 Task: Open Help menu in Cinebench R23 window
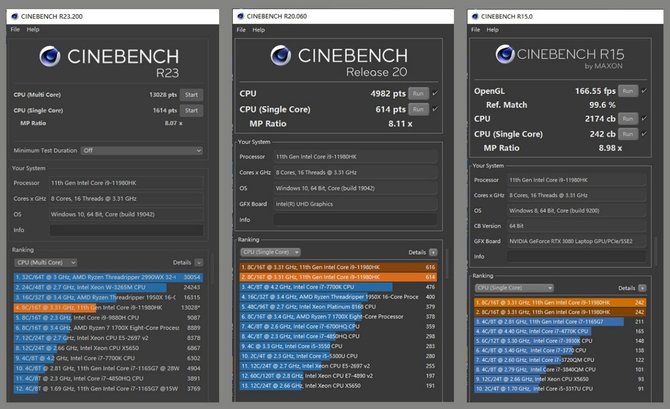33,29
